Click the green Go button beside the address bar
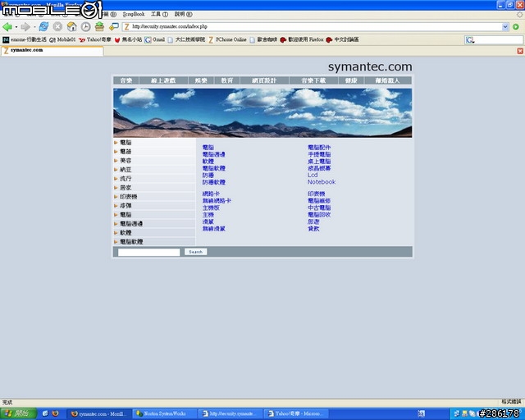The height and width of the screenshot is (420, 525). (x=516, y=27)
